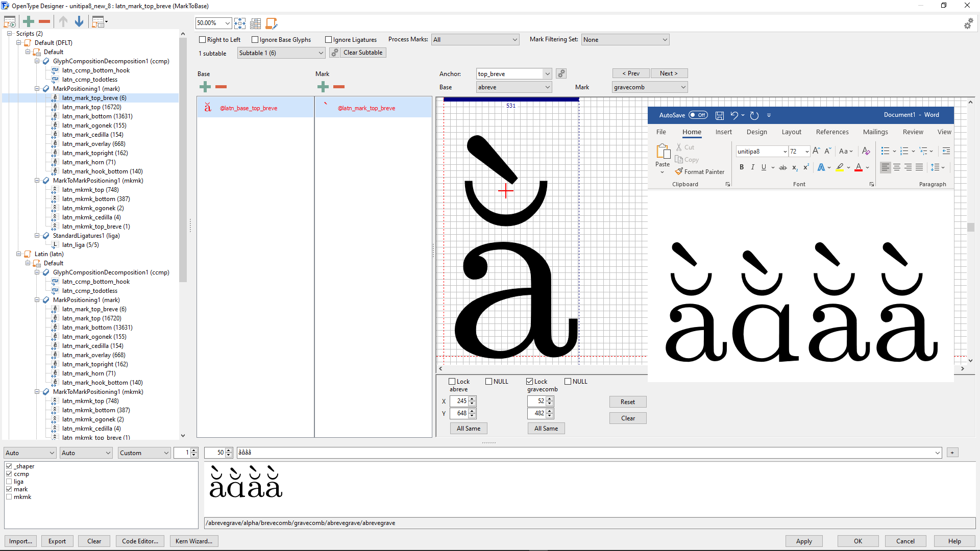Click Clear All Formatting icon in Word

coord(866,151)
